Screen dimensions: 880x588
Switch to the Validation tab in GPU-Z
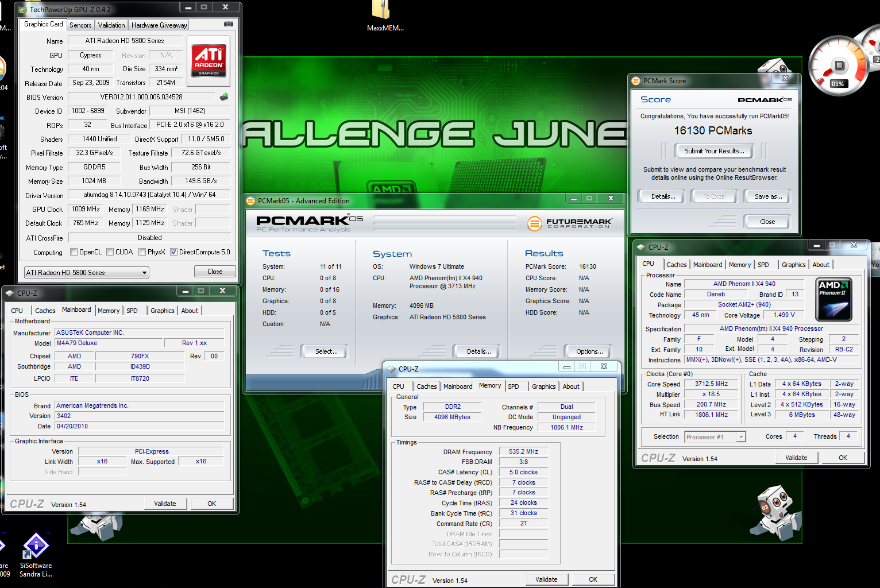[x=111, y=25]
